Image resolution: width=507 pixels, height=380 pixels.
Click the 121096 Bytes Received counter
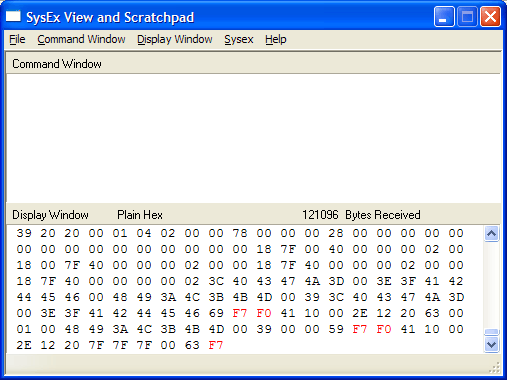[361, 215]
